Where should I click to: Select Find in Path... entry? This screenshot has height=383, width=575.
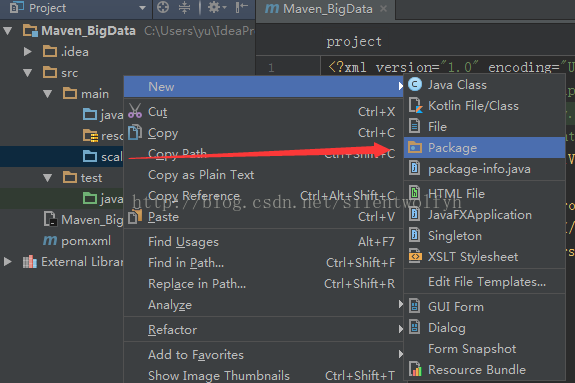(x=264, y=263)
